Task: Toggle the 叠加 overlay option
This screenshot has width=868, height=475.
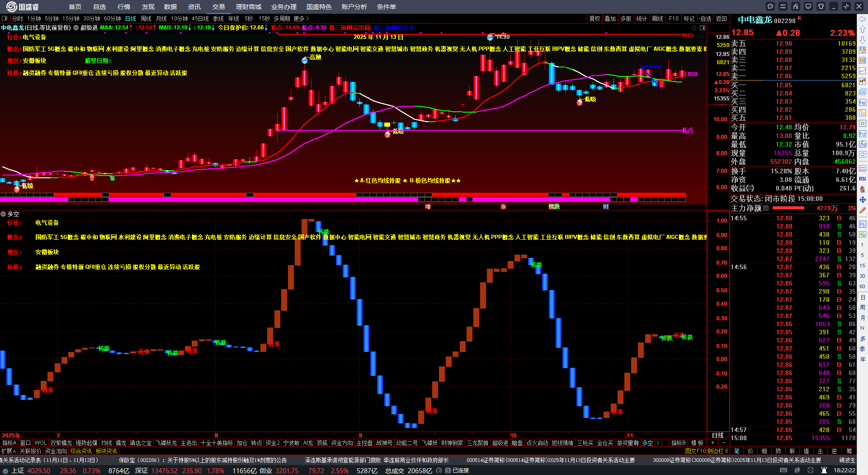Action: click(610, 19)
